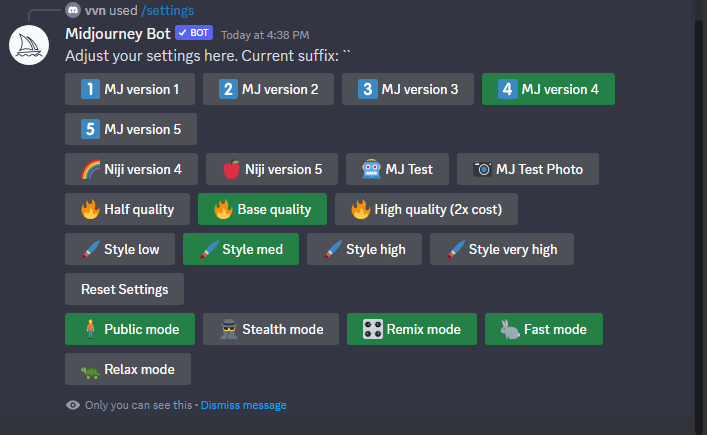Switch to MJ version 5
Image resolution: width=707 pixels, height=435 pixels.
(x=131, y=129)
